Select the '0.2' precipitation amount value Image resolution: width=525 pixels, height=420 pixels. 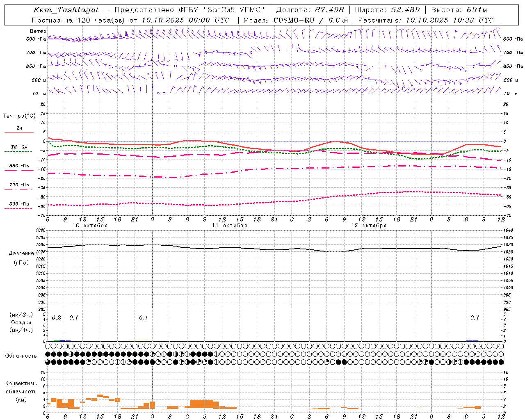[x=57, y=318]
